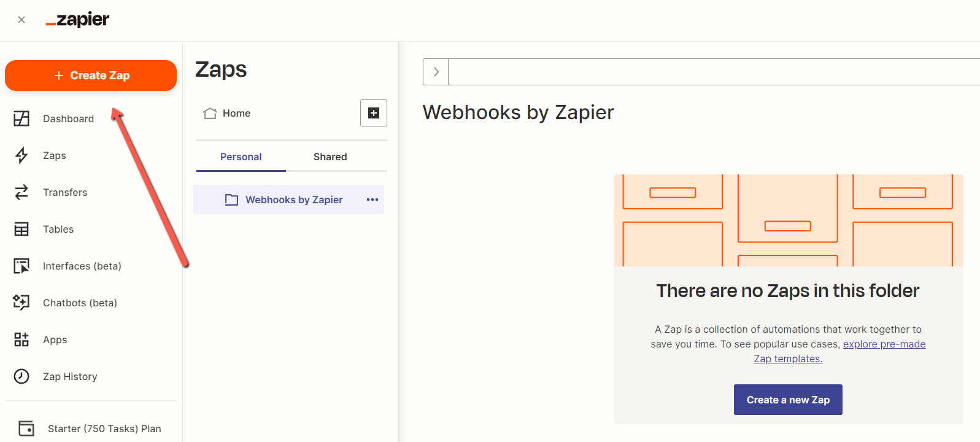
Task: Select the Home folder label
Action: (236, 113)
